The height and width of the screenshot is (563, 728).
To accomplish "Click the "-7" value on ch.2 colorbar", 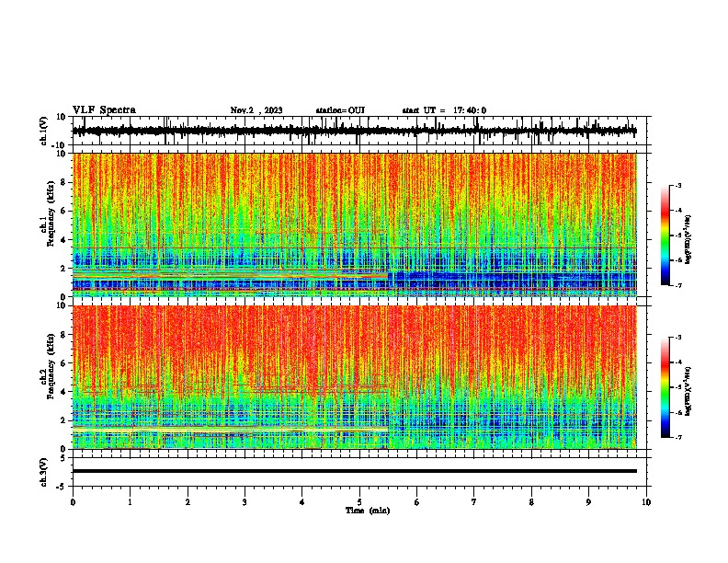I will coord(677,438).
